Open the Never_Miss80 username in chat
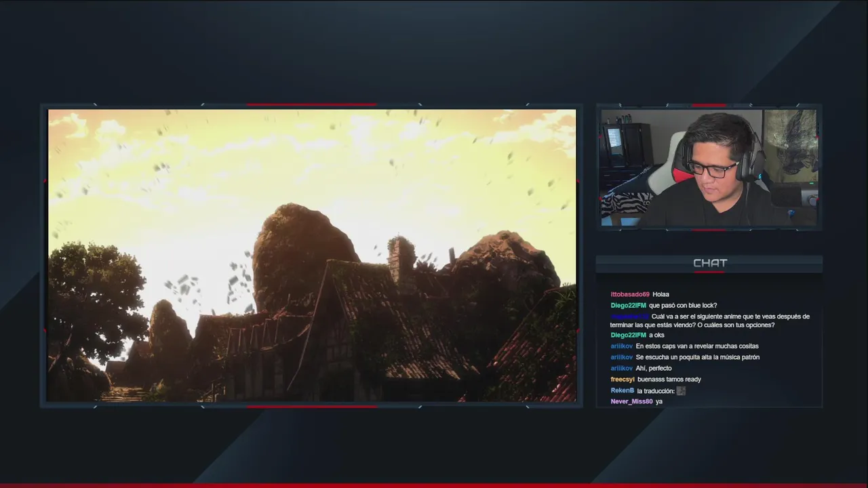Image resolution: width=868 pixels, height=488 pixels. 631,402
